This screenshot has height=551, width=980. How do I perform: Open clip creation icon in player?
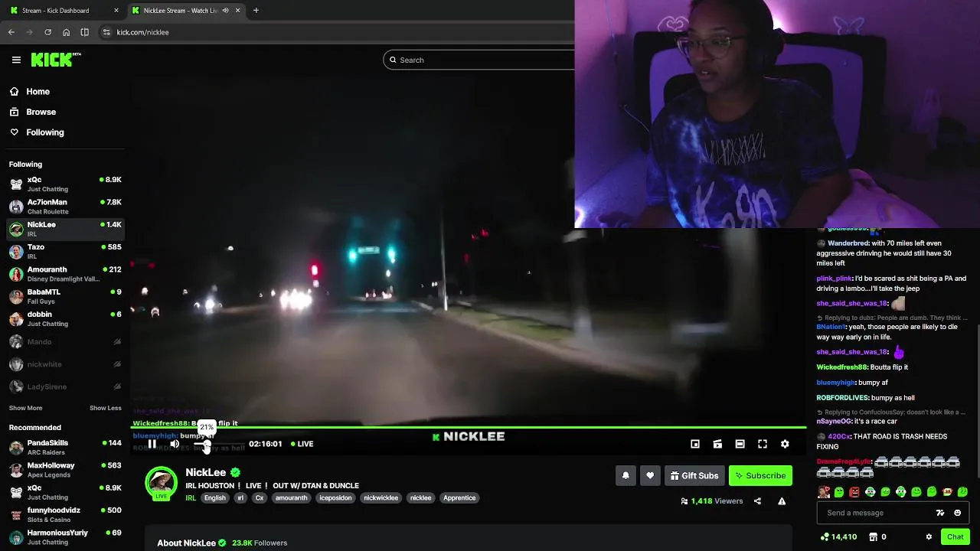point(717,444)
